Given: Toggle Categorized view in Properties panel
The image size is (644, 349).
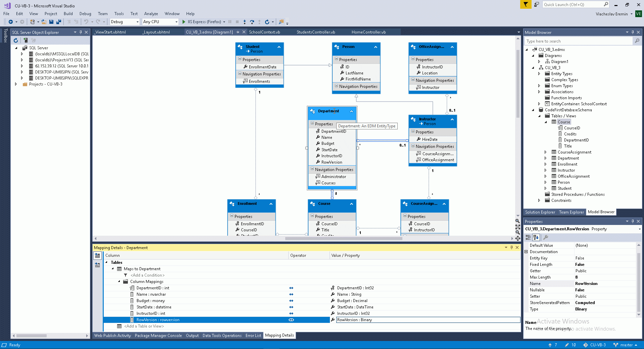Looking at the screenshot, I should point(528,237).
